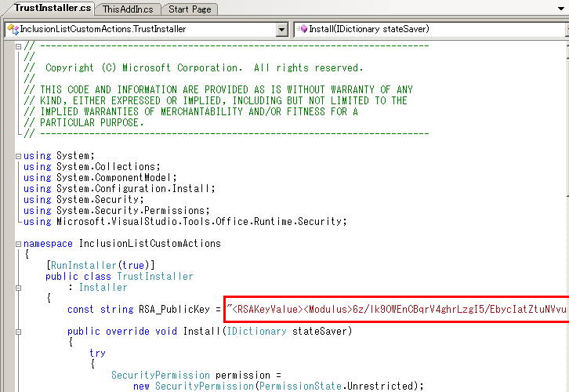Collapse the using directives block

19,156
